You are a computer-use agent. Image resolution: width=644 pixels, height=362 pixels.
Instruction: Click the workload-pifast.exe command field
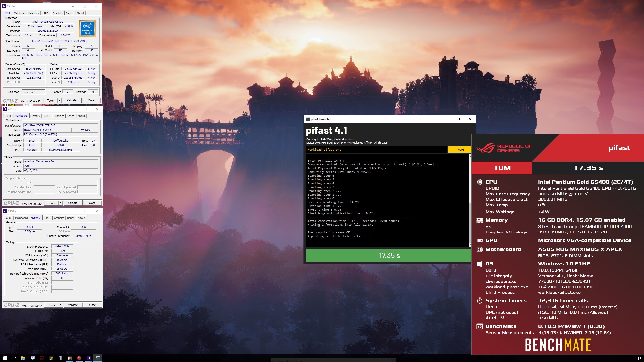pos(377,150)
